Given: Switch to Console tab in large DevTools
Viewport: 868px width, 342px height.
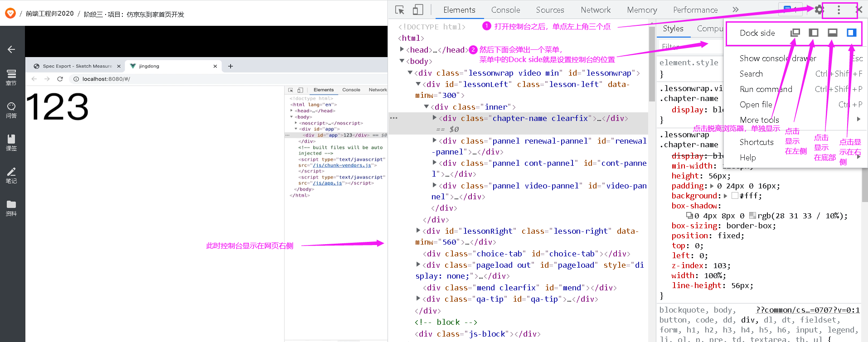Looking at the screenshot, I should 505,10.
